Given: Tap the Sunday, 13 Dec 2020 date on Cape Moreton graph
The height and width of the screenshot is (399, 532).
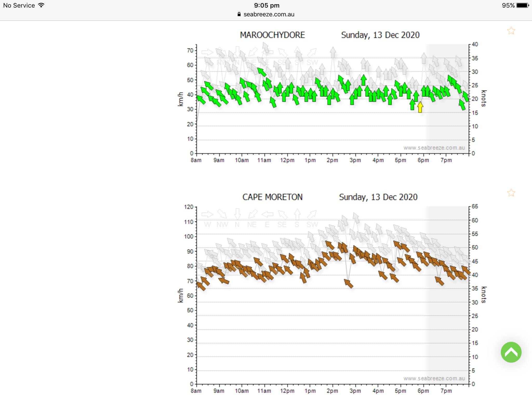Looking at the screenshot, I should coord(378,197).
